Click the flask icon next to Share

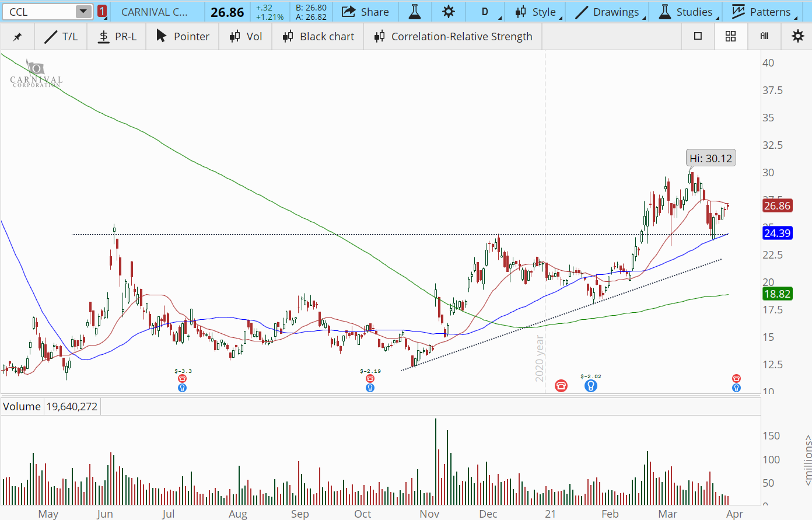point(415,12)
